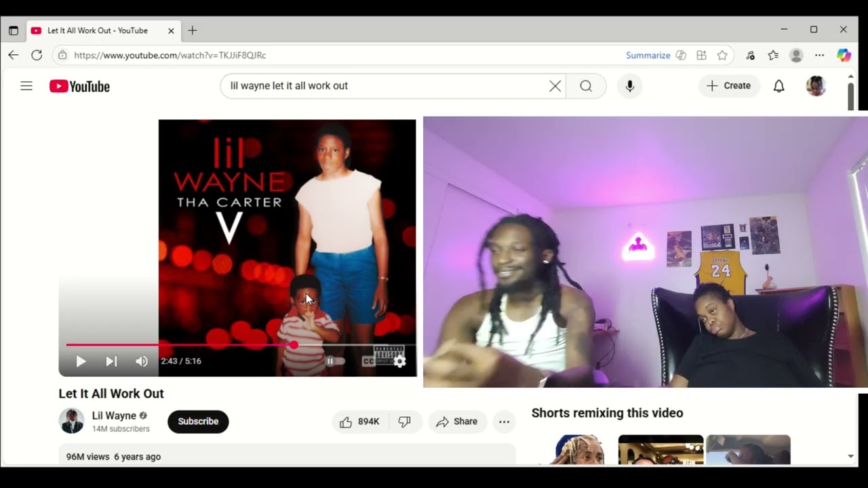The height and width of the screenshot is (488, 868).
Task: Toggle the autoplay switch in player
Action: coord(335,361)
